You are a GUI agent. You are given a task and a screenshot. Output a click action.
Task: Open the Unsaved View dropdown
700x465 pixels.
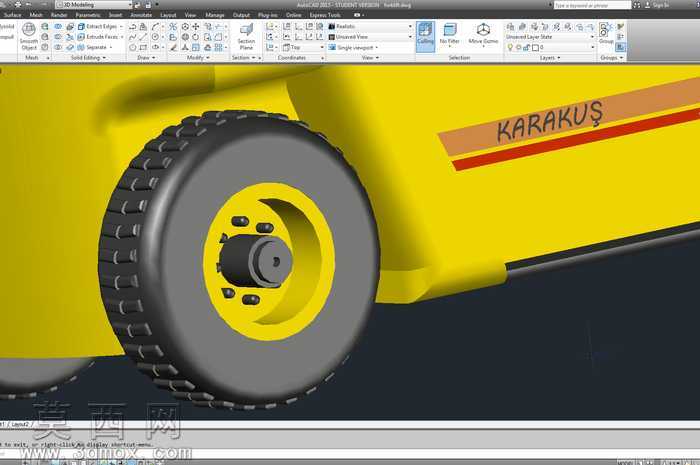370,37
